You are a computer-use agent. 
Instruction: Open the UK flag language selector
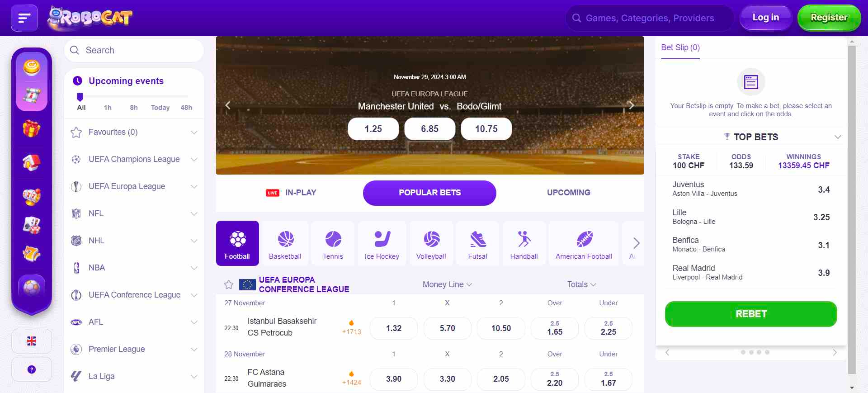[32, 341]
